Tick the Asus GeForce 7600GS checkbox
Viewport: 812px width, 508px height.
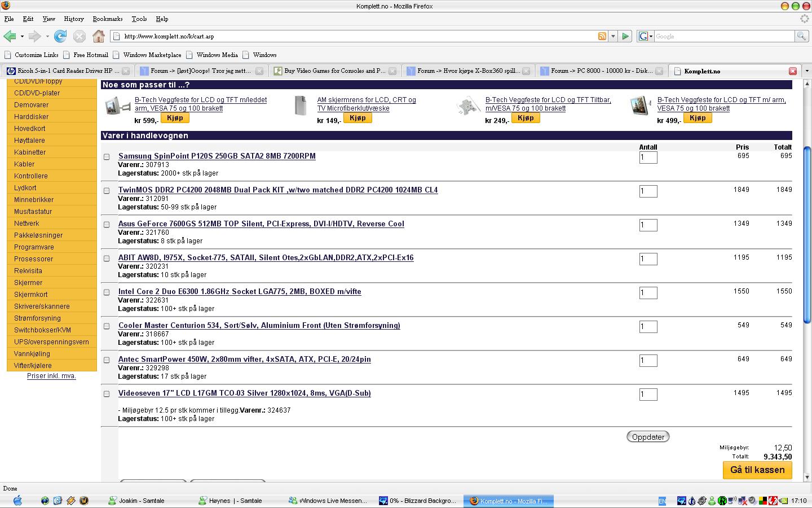[x=107, y=225]
